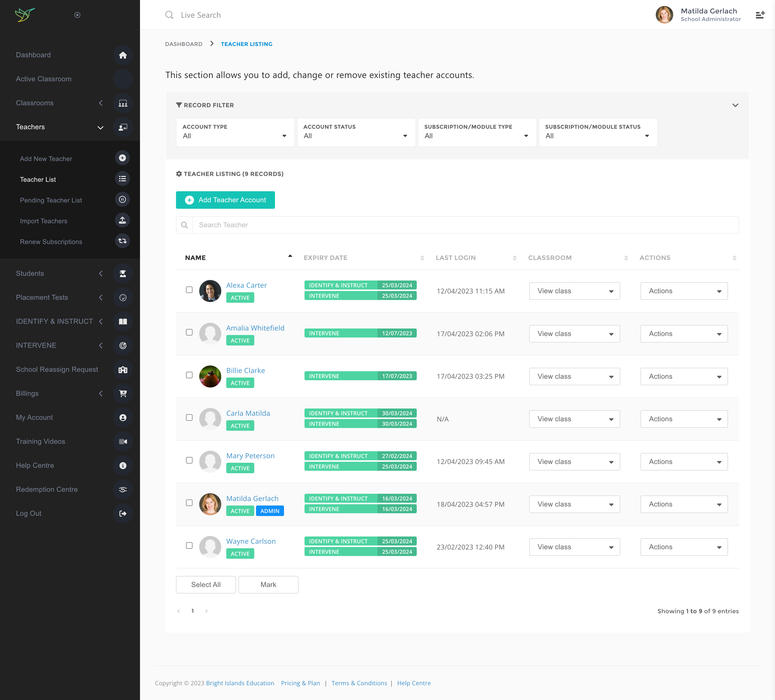775x700 pixels.
Task: Click the Renew Subscriptions arrows icon
Action: (x=122, y=241)
